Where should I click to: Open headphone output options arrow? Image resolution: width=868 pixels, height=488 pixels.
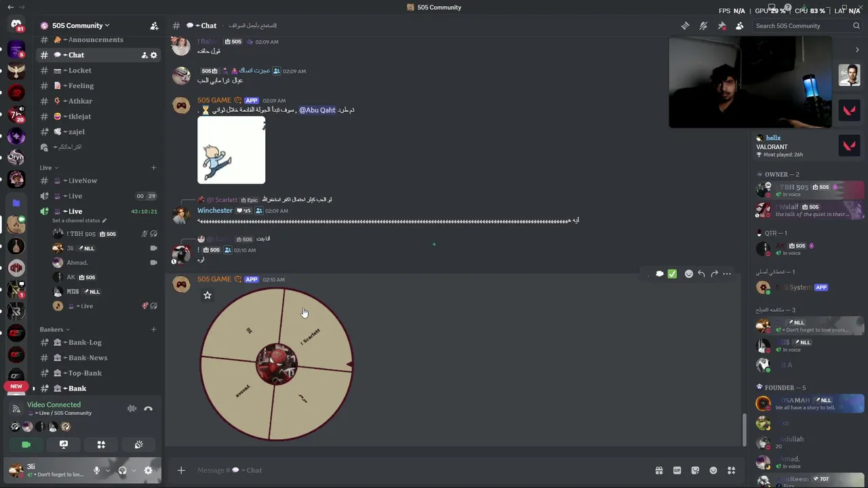(x=134, y=470)
